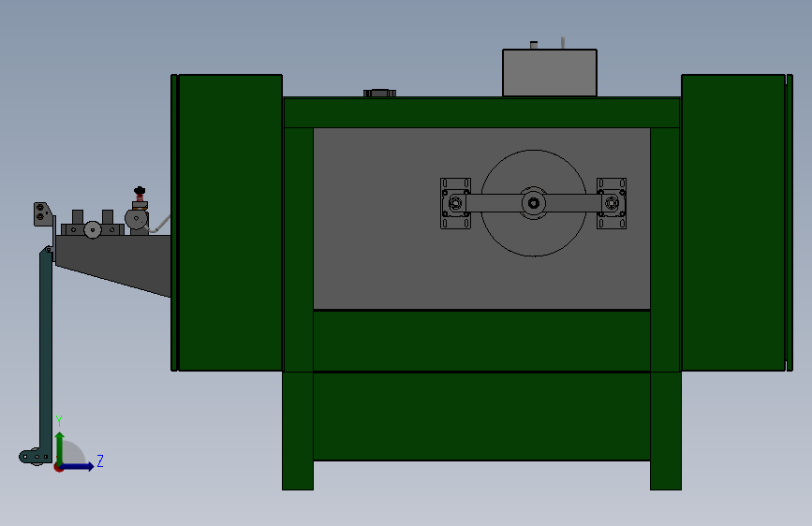Click the "Z" axis label
Screen dimensions: 812x526
point(100,460)
